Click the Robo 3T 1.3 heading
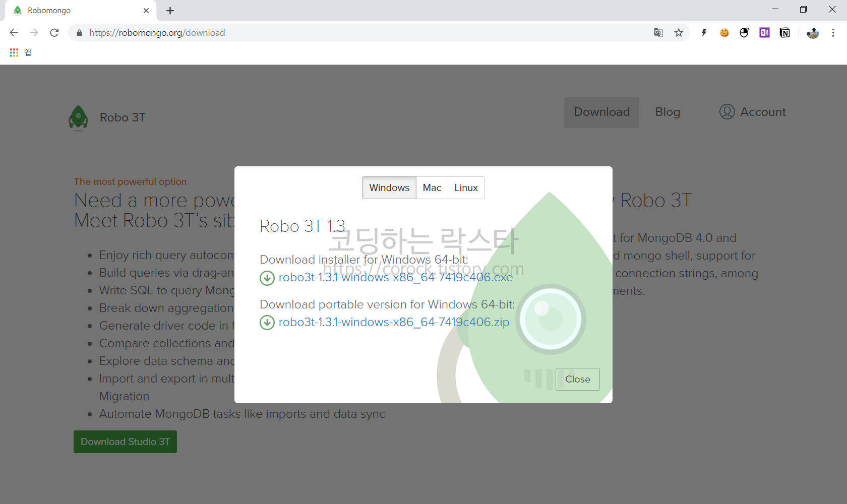The height and width of the screenshot is (504, 847). pos(302,226)
